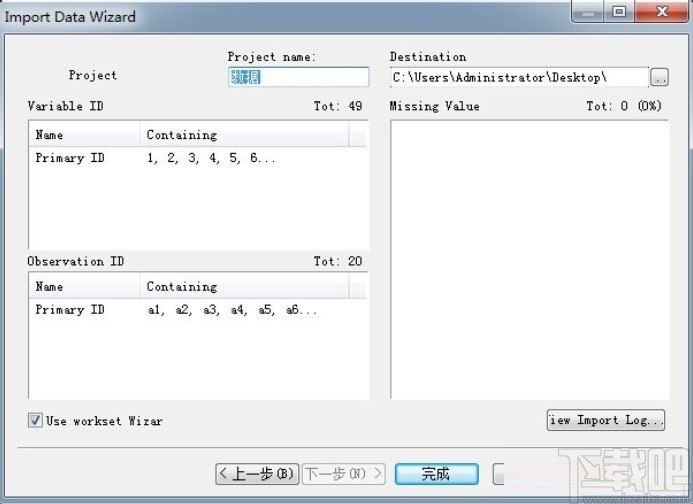Click the 完成 finish button

pos(437,474)
